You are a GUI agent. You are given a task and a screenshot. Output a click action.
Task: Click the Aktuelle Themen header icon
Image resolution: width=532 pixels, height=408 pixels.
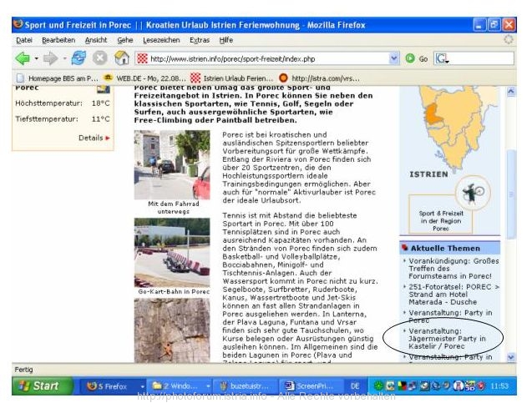405,248
